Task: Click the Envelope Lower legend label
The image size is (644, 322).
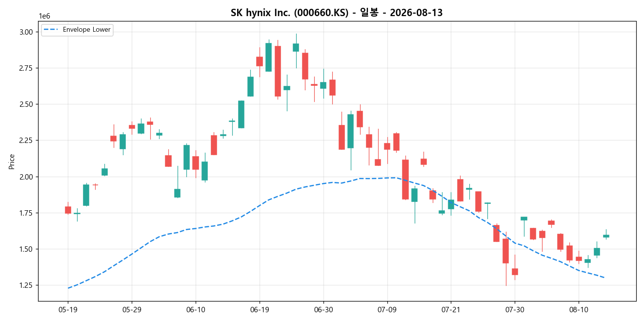Action: 87,30
